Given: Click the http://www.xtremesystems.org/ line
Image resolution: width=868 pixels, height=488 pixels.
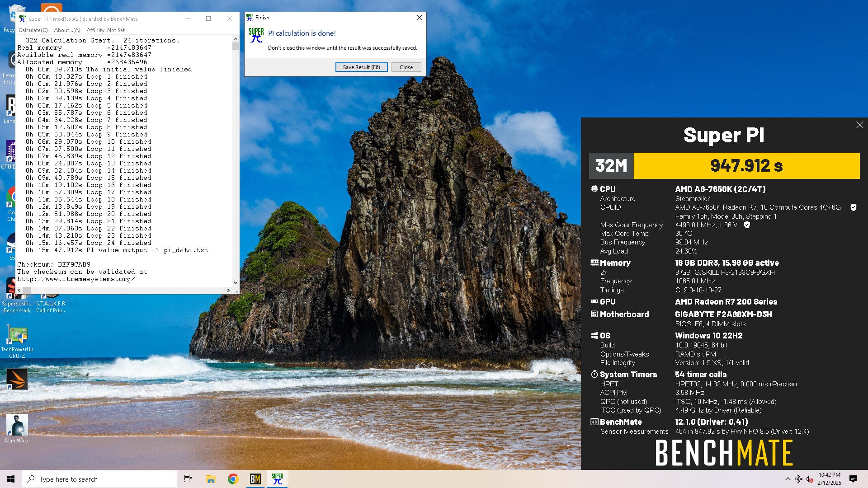Looking at the screenshot, I should [76, 279].
